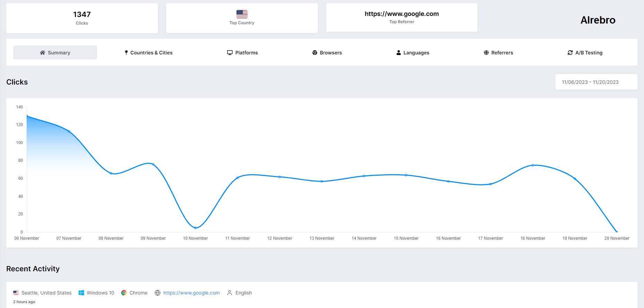Click the Top Referrer card
This screenshot has width=644, height=308.
click(402, 18)
